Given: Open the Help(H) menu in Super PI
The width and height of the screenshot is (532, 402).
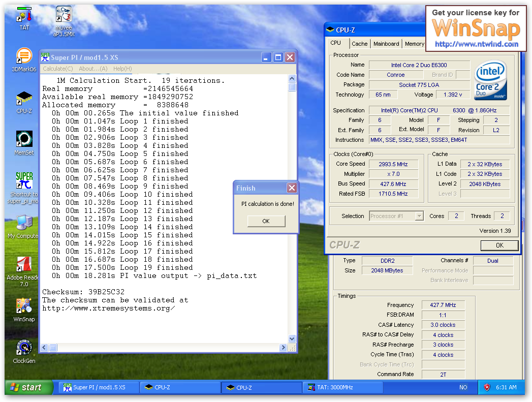Looking at the screenshot, I should tap(122, 69).
